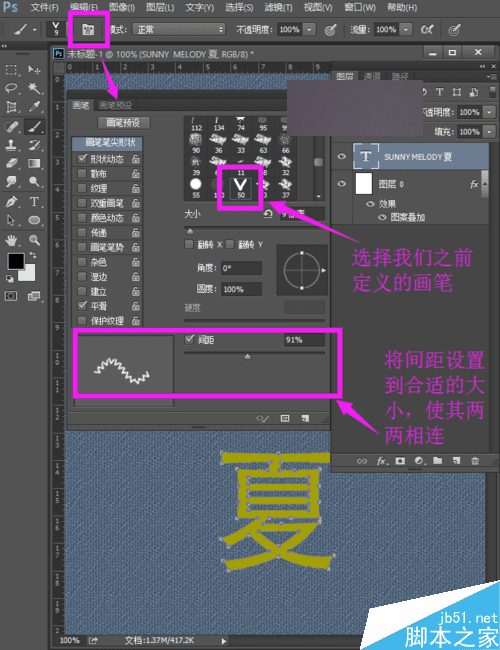
Task: Uncheck the 平滑 checkbox
Action: point(82,306)
